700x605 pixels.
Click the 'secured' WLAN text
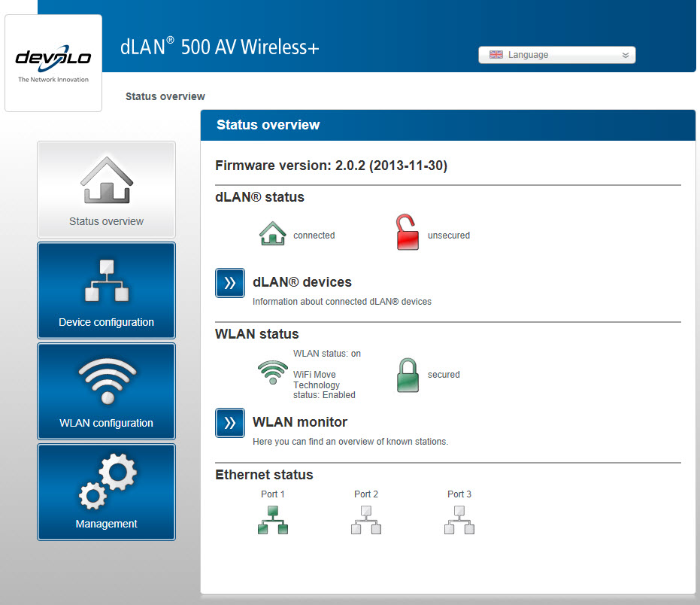[x=444, y=375]
